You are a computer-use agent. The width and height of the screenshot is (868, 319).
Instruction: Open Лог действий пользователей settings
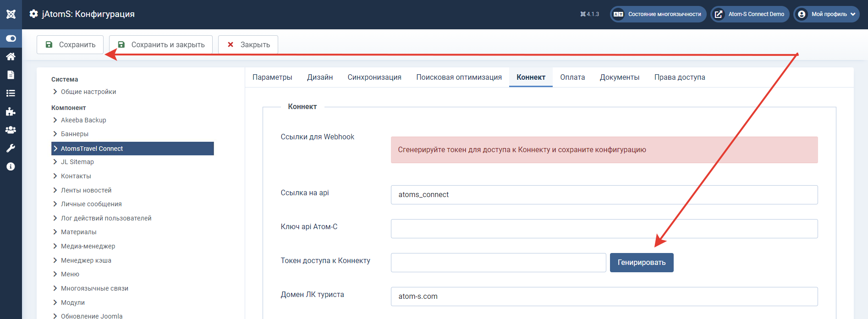tap(106, 218)
